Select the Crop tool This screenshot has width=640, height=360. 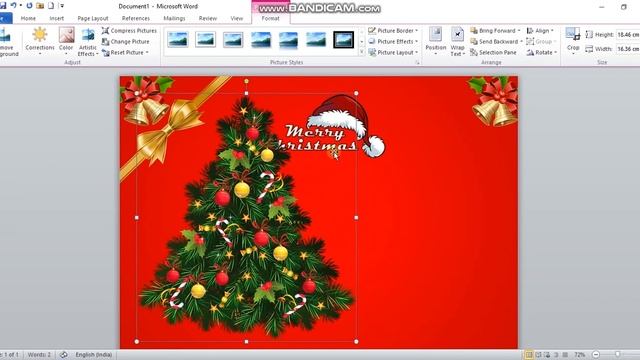(573, 40)
